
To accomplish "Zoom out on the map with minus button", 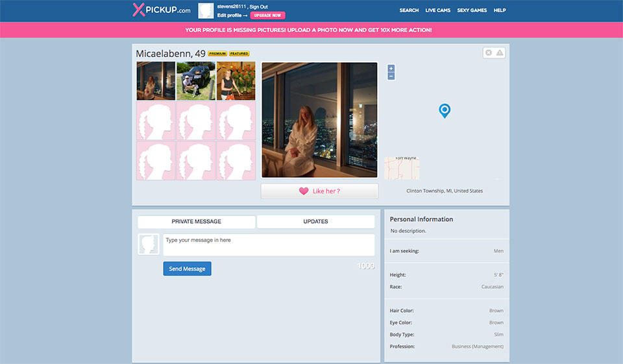I will (x=391, y=76).
